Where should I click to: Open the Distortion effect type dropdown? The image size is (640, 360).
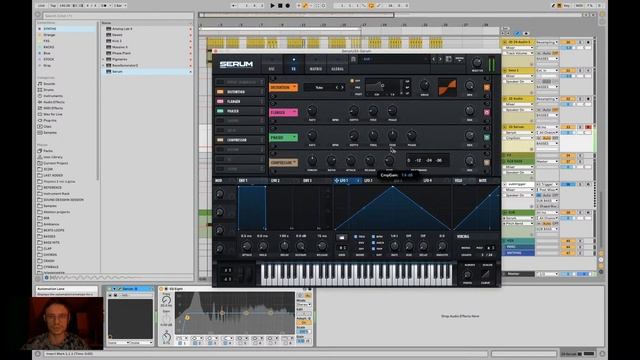(x=283, y=87)
